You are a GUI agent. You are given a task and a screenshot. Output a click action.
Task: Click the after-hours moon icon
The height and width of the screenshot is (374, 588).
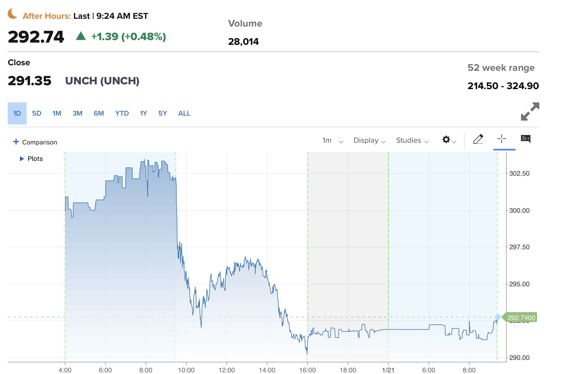(x=12, y=14)
